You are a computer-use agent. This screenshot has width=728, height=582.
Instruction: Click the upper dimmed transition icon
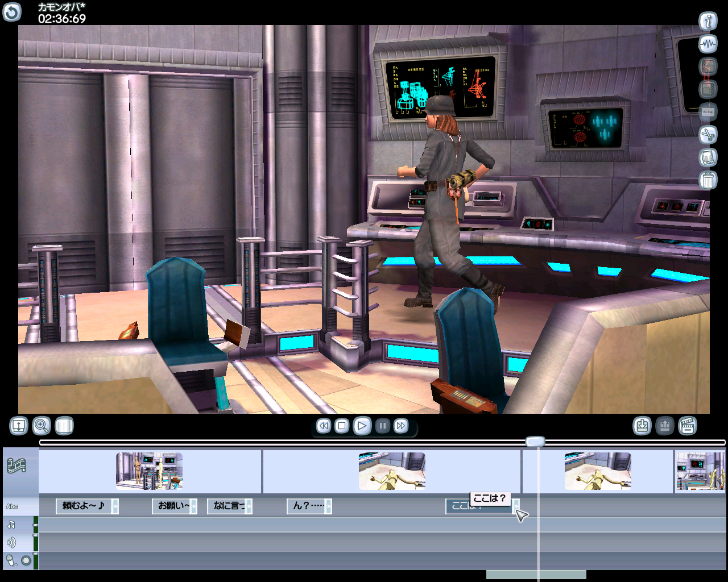click(x=708, y=66)
